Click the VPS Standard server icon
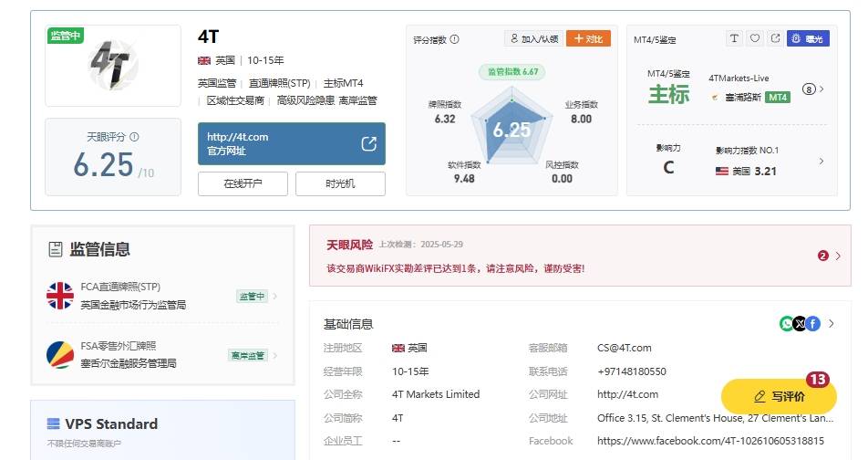This screenshot has width=868, height=460. coord(53,424)
